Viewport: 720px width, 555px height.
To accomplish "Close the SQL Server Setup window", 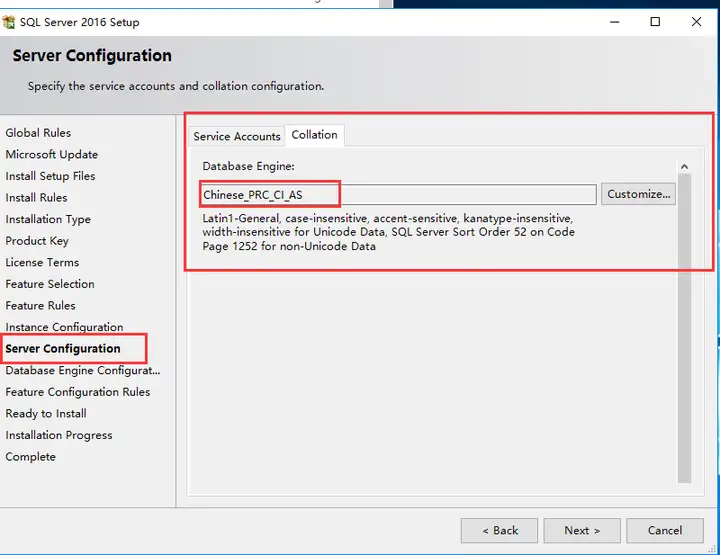I will 696,22.
